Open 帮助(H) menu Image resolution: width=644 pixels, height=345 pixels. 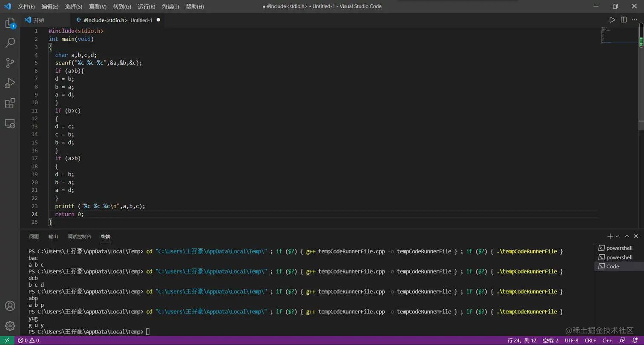[x=195, y=6]
